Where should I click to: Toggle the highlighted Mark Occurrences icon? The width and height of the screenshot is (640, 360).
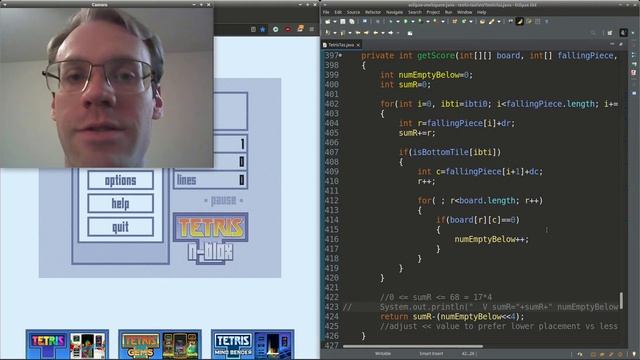[x=520, y=21]
